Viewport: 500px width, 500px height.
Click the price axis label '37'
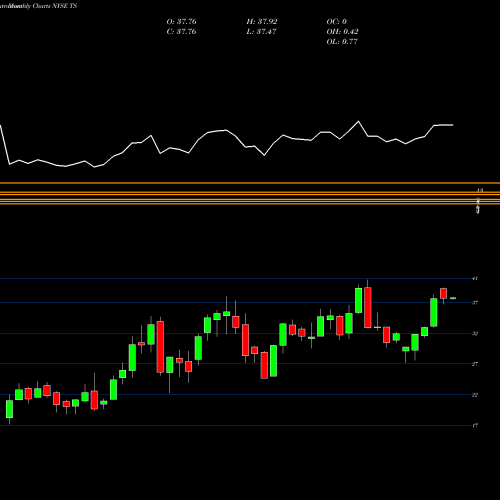475,303
